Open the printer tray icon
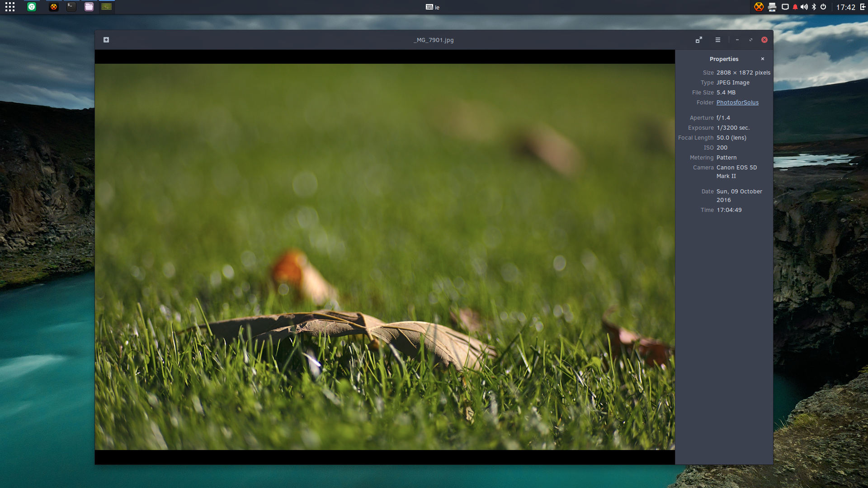Screen dimensions: 868x488 [x=772, y=7]
